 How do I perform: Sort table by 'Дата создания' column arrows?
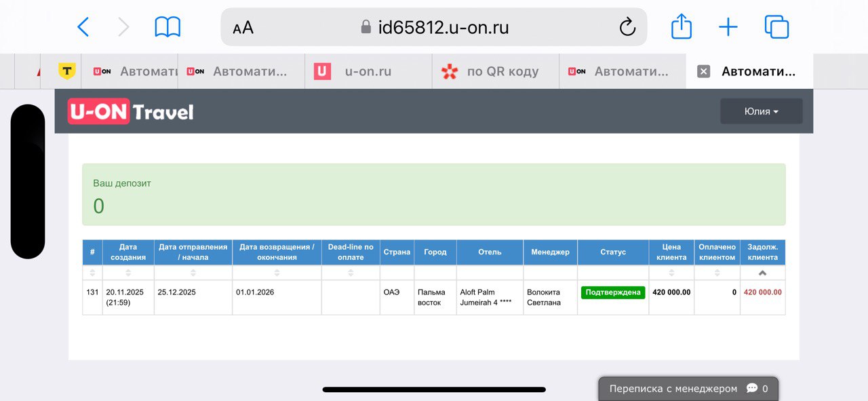[128, 273]
